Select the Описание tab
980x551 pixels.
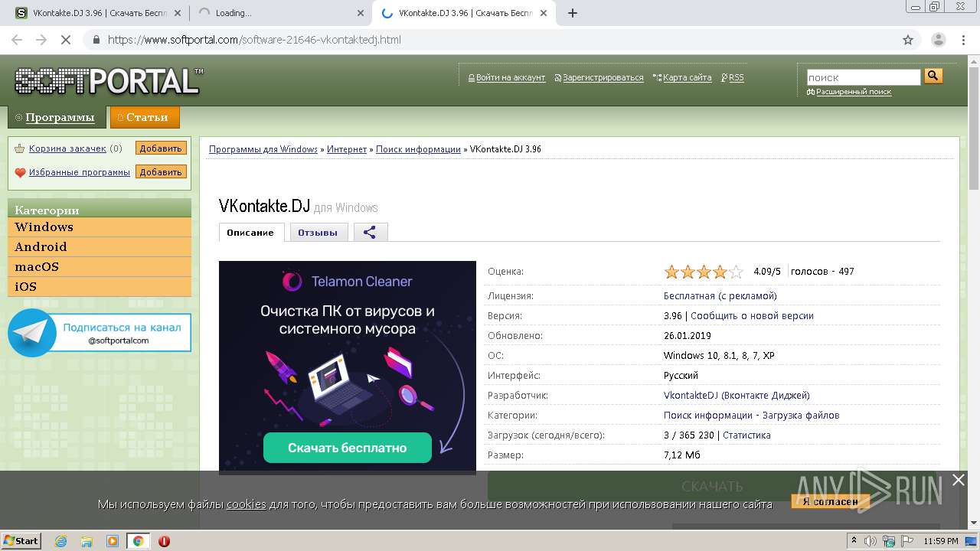[250, 233]
